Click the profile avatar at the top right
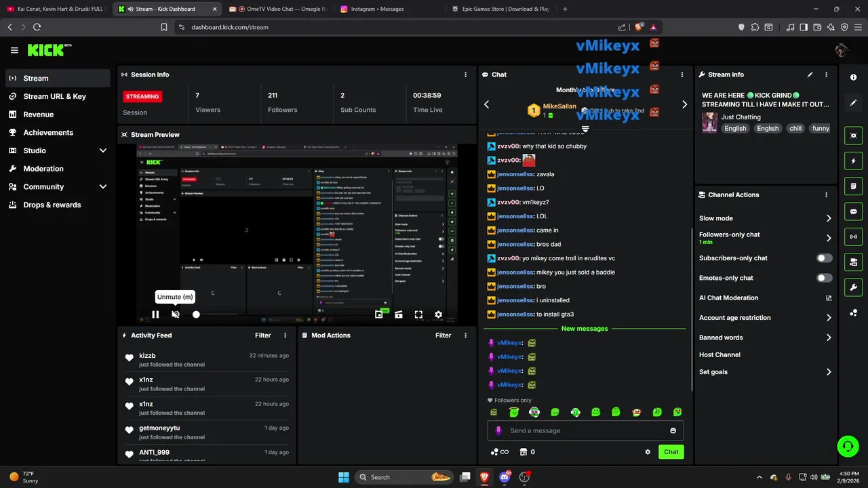The width and height of the screenshot is (868, 488). click(x=842, y=50)
